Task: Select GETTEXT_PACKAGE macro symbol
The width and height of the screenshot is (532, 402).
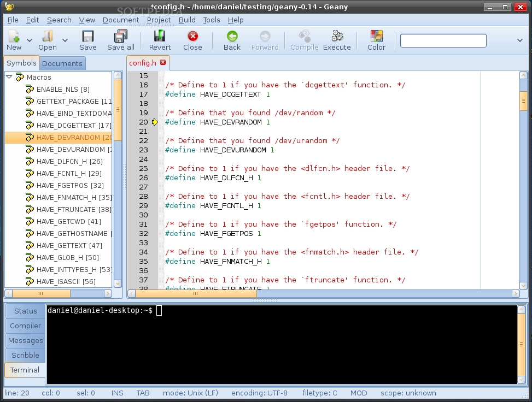Action: click(74, 102)
